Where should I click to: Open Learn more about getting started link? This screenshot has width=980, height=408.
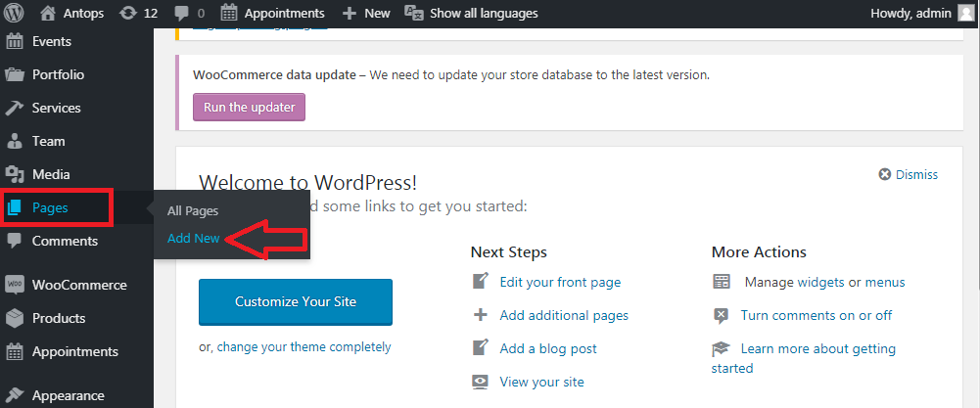[x=804, y=358]
